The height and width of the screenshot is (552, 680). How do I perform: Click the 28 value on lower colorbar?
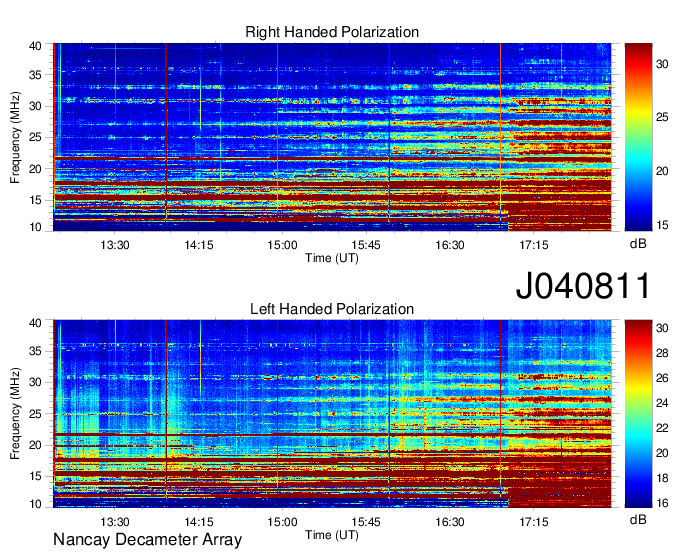coord(662,353)
